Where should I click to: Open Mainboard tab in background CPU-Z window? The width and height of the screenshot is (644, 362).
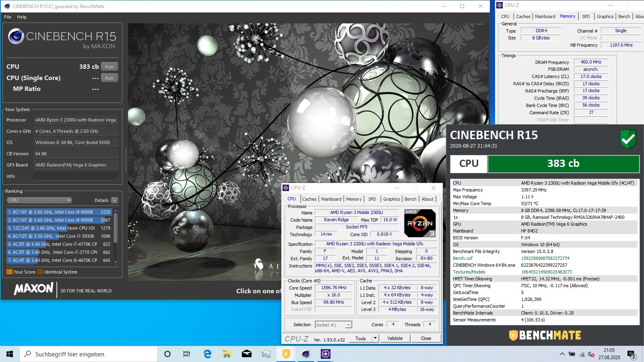pos(545,16)
